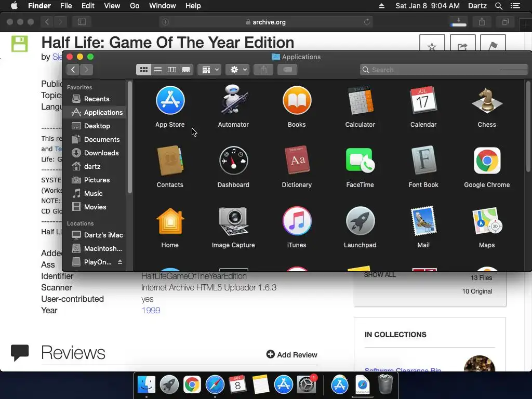Select the FaceTime app icon
Viewport: 532px width, 399px height.
click(x=360, y=161)
